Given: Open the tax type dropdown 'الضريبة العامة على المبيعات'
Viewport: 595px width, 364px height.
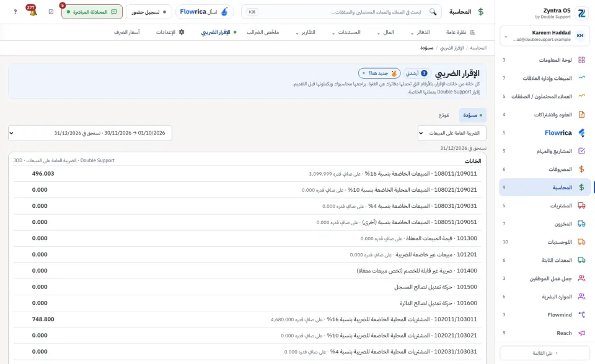Looking at the screenshot, I should tap(452, 133).
